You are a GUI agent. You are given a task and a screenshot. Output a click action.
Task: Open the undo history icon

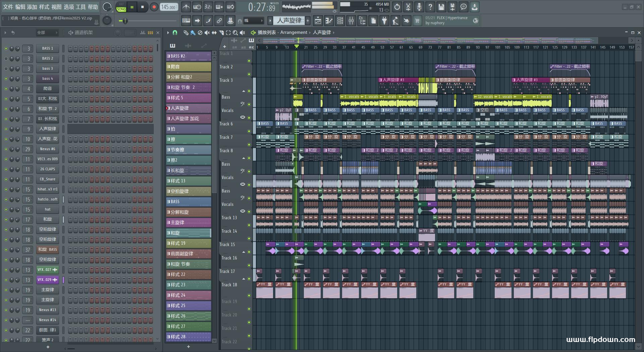(x=397, y=7)
